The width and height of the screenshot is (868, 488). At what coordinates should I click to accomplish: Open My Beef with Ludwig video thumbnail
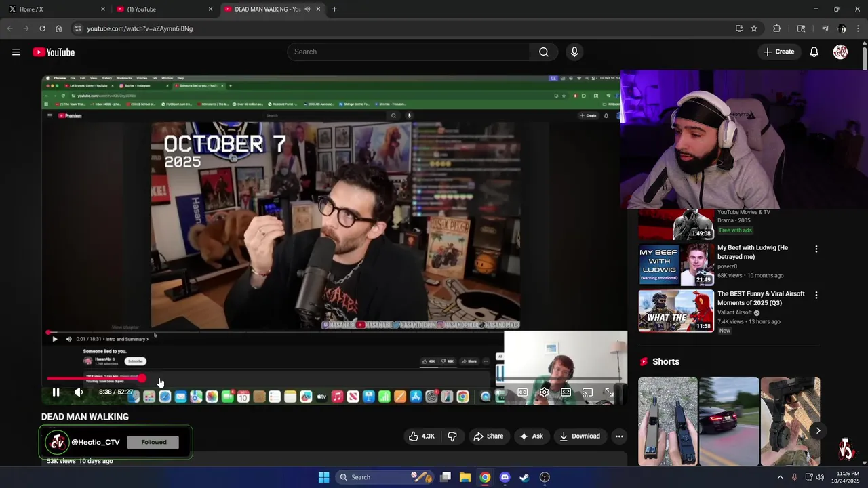pyautogui.click(x=676, y=265)
